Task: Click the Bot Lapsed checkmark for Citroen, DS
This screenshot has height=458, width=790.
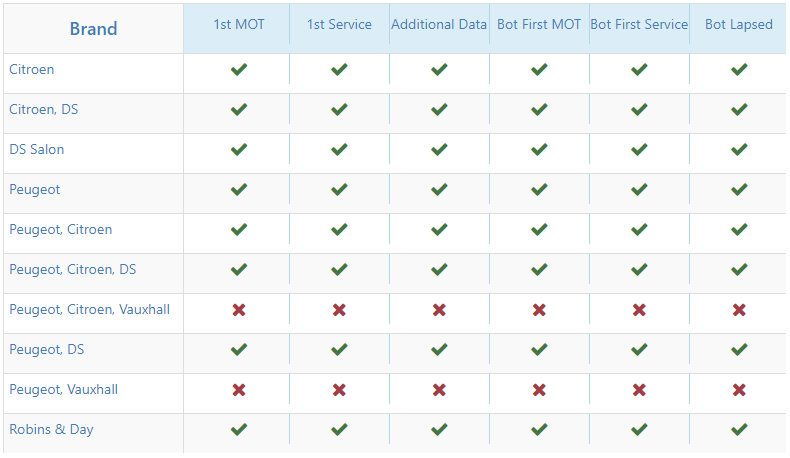Action: 739,109
